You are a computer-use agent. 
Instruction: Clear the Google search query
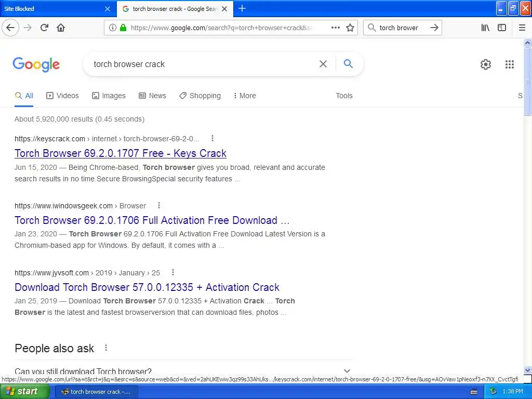(x=323, y=64)
